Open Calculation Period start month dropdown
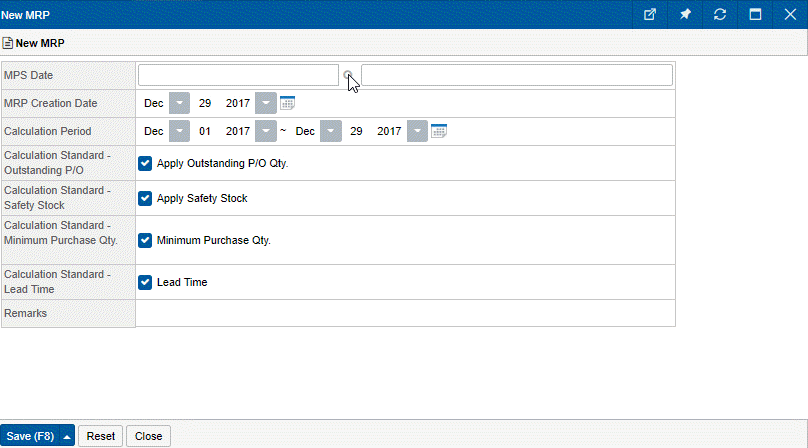 pos(179,131)
